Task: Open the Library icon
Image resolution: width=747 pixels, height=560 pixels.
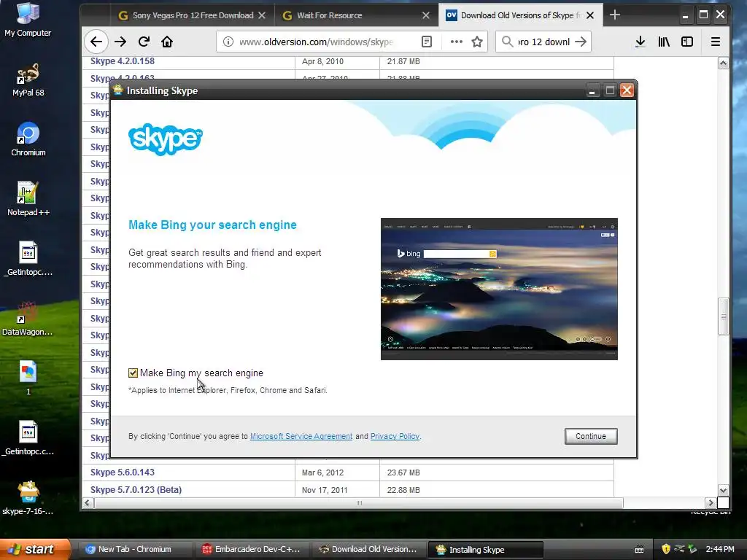Action: 664,42
